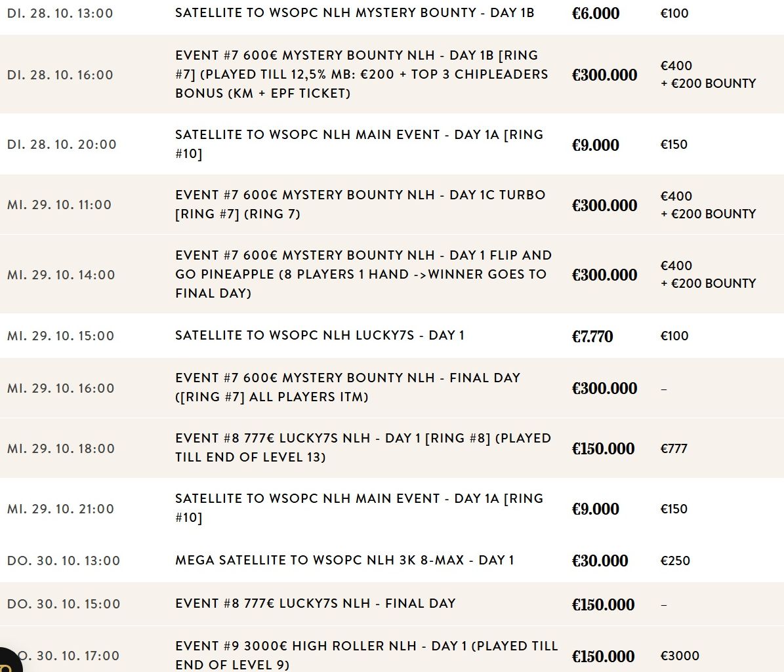Click the €250 Mega Satellite buy-in

[675, 561]
